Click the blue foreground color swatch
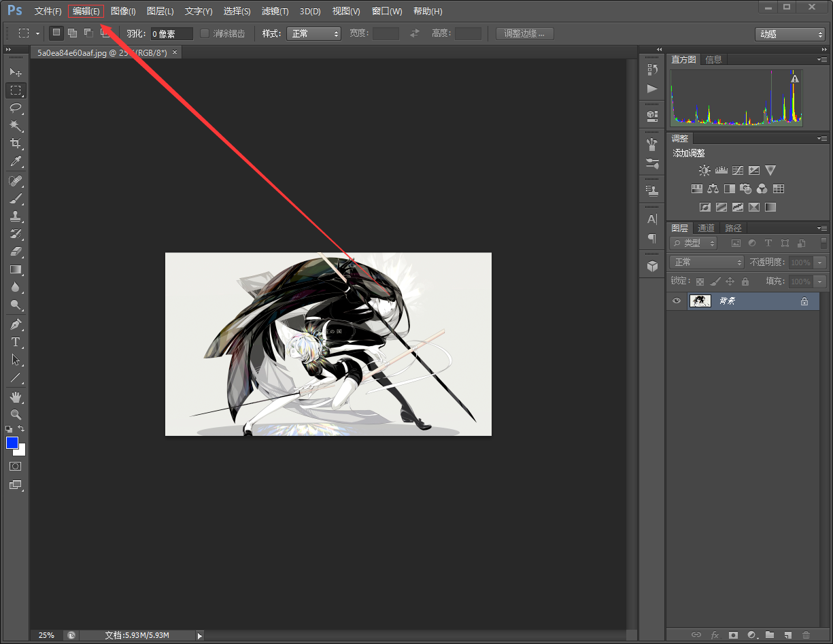 (12, 443)
